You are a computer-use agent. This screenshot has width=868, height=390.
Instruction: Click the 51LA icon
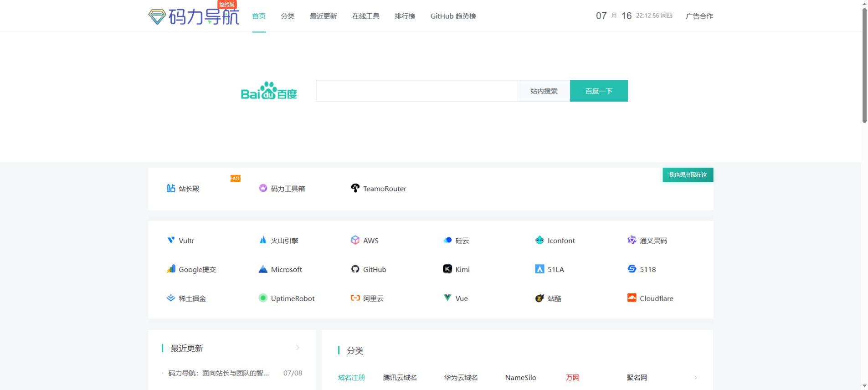tap(539, 269)
